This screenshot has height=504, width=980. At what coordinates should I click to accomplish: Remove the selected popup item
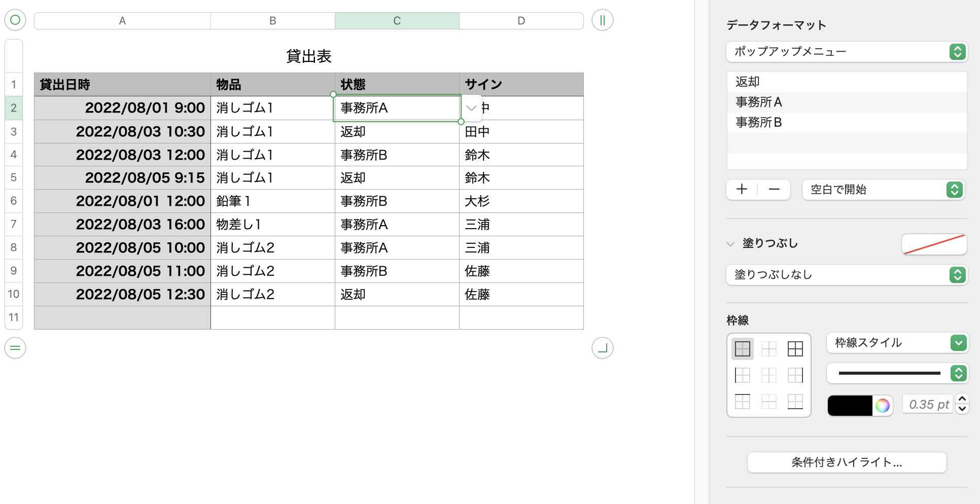[774, 190]
